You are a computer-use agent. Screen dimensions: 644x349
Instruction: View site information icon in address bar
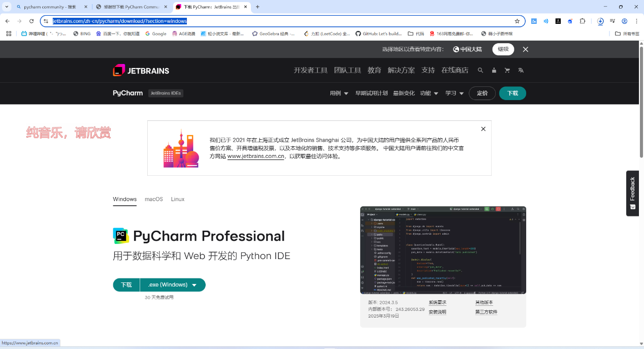[x=46, y=21]
